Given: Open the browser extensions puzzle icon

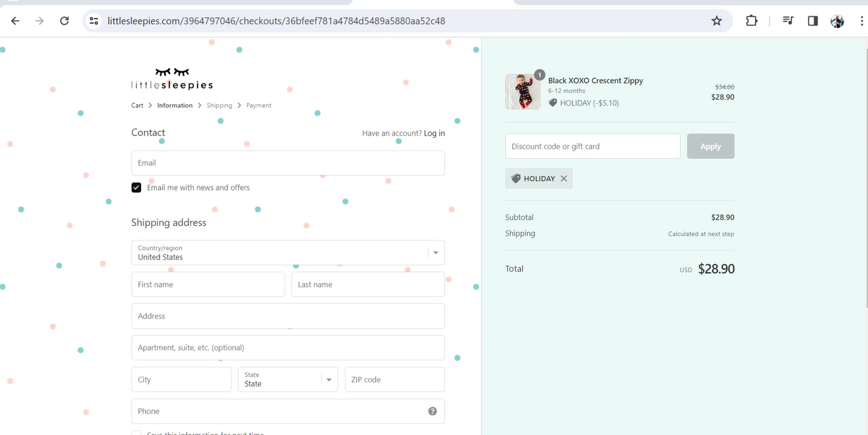Looking at the screenshot, I should pyautogui.click(x=751, y=21).
